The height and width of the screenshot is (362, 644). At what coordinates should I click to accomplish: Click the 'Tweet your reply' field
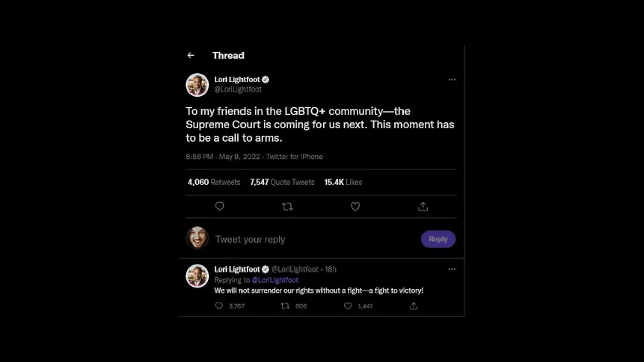302,239
